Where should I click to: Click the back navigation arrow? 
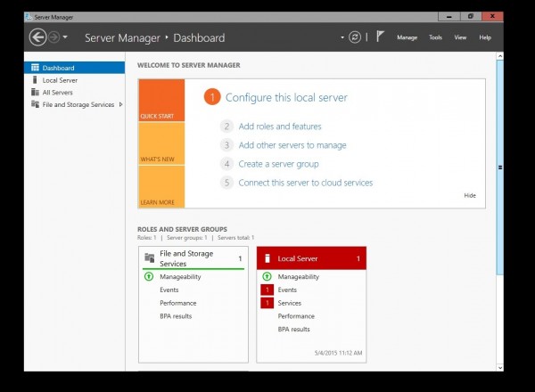pyautogui.click(x=37, y=37)
